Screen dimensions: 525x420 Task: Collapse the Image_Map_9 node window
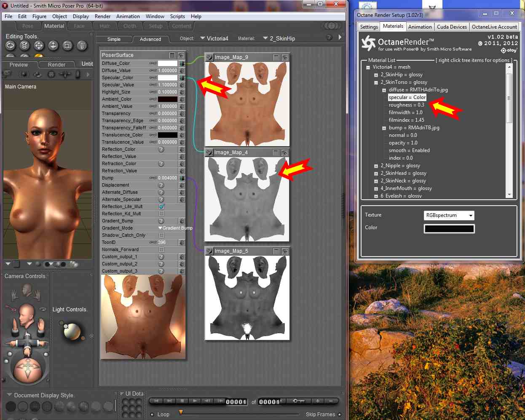(x=276, y=57)
